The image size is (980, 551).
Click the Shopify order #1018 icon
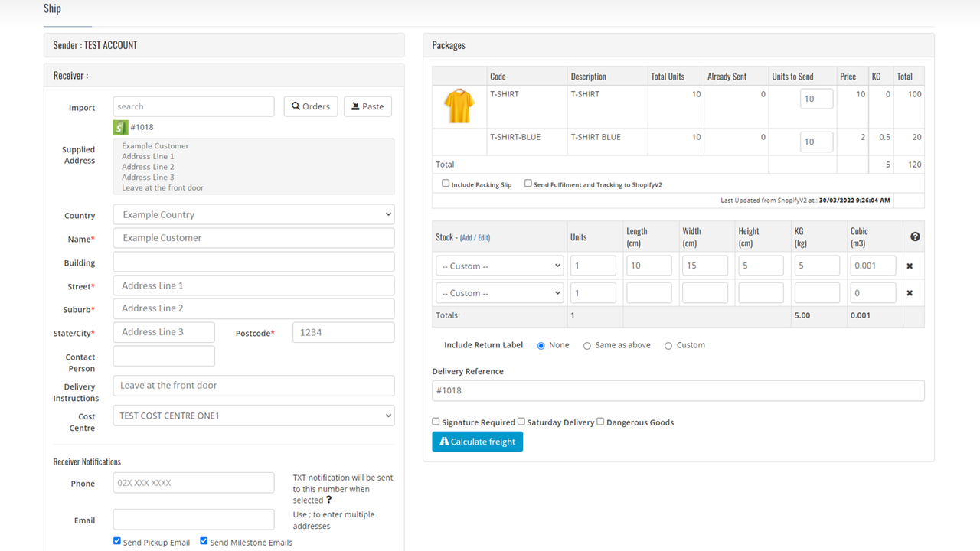120,127
